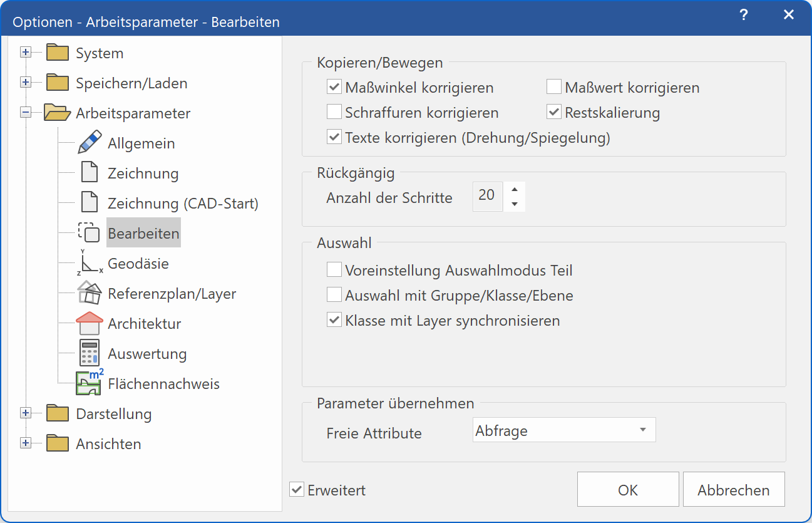Click the open Arbeitsparameter folder icon
Viewport: 812px width, 523px height.
(x=57, y=113)
